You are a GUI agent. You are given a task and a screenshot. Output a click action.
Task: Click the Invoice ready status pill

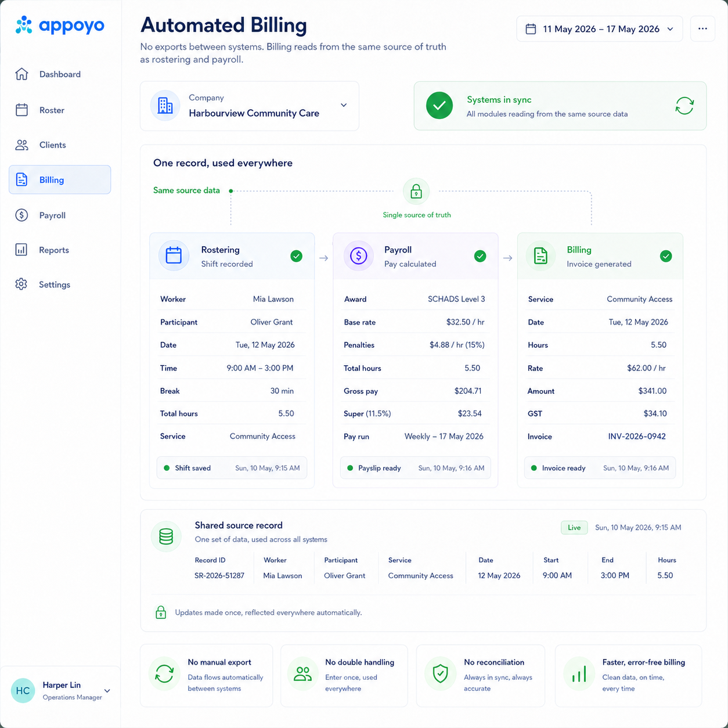click(x=600, y=468)
